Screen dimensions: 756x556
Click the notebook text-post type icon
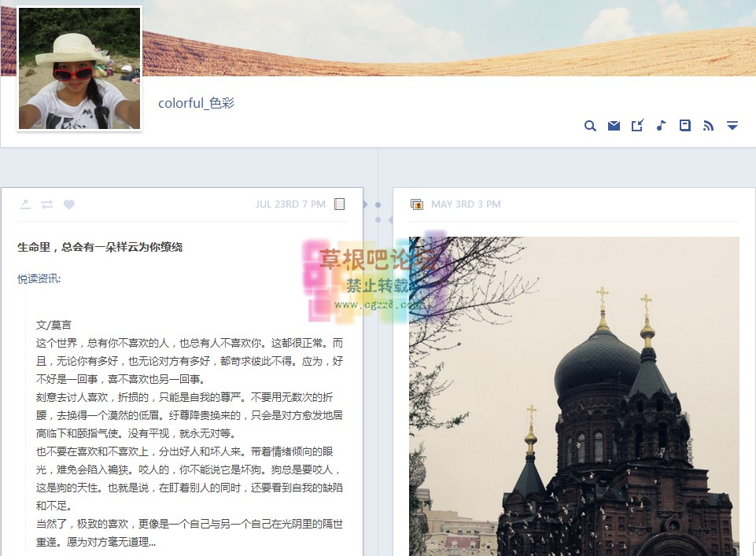click(x=339, y=204)
